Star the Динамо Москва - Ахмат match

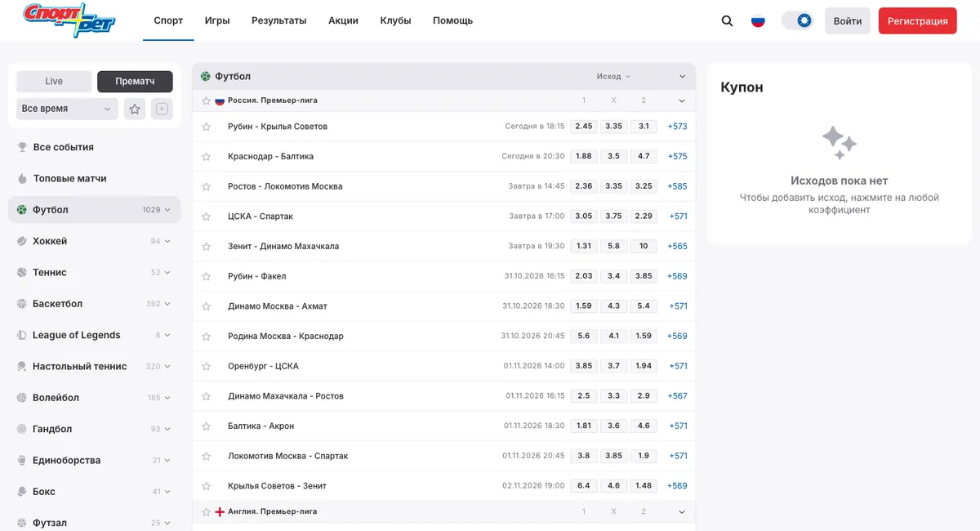(x=206, y=306)
